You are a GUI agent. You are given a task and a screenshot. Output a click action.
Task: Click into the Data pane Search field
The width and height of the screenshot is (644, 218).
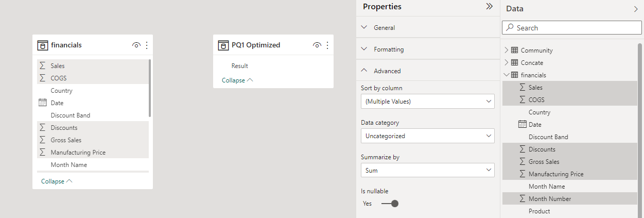pyautogui.click(x=572, y=28)
